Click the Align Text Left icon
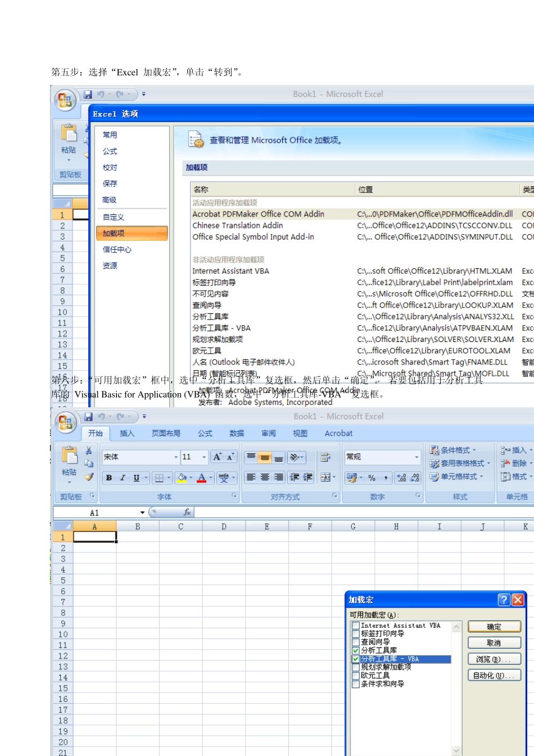The height and width of the screenshot is (756, 534). point(251,477)
